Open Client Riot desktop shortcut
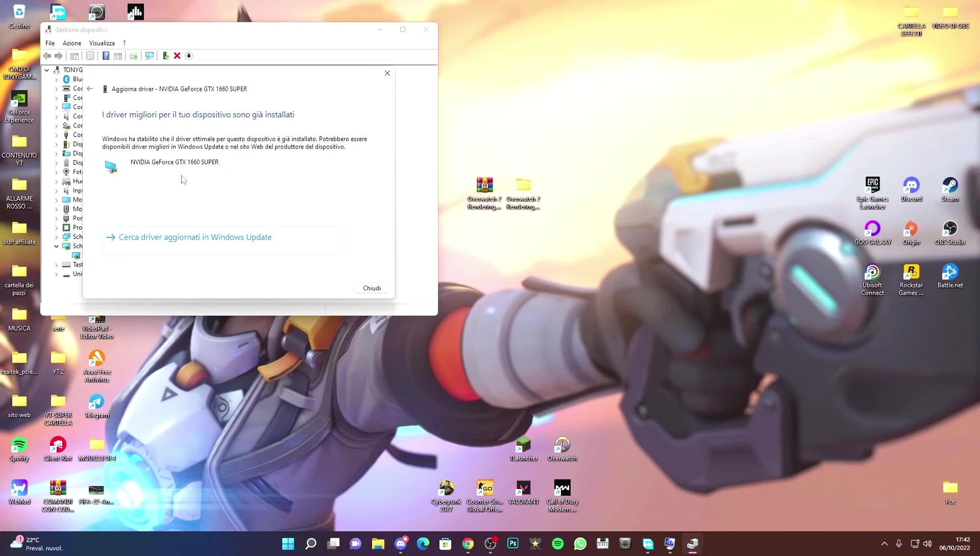980x556 pixels. (x=58, y=449)
